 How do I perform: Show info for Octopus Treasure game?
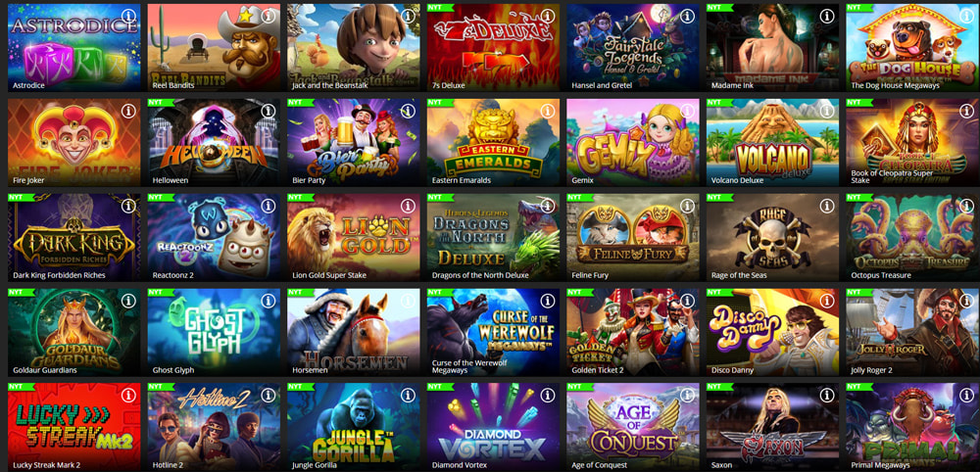pyautogui.click(x=967, y=206)
